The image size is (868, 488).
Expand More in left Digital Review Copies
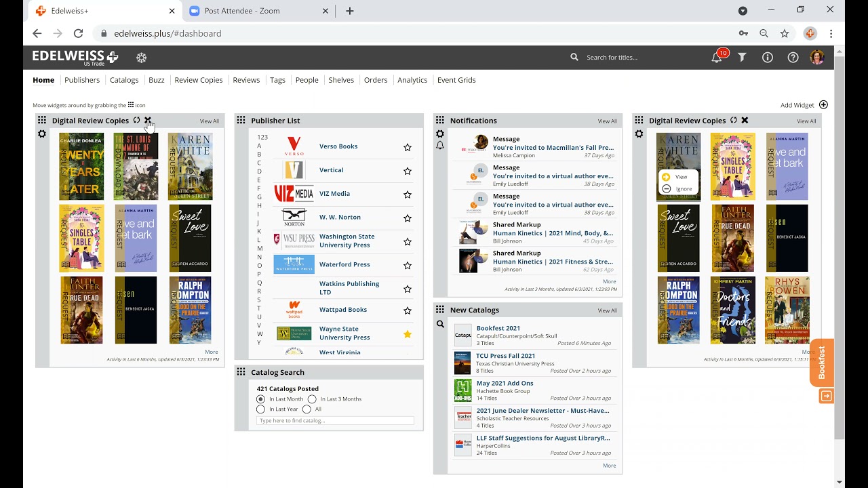pos(212,352)
